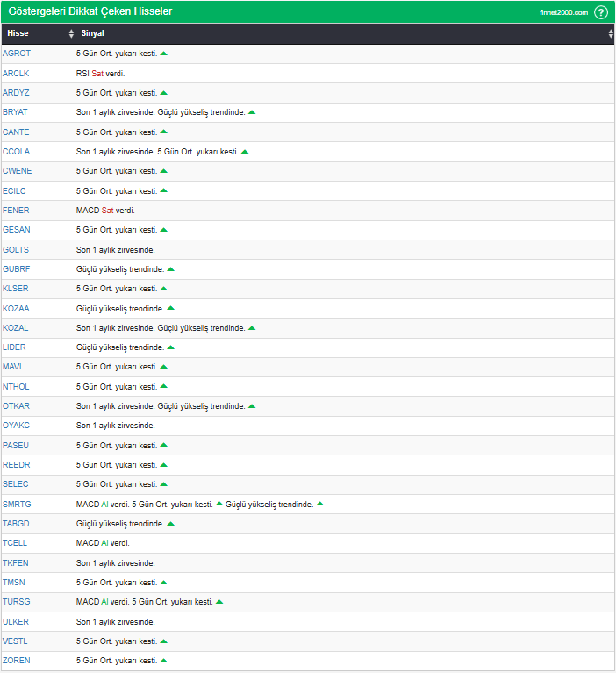Viewport: 616px width, 673px height.
Task: Open the OYAKC stock link
Action: [x=16, y=426]
